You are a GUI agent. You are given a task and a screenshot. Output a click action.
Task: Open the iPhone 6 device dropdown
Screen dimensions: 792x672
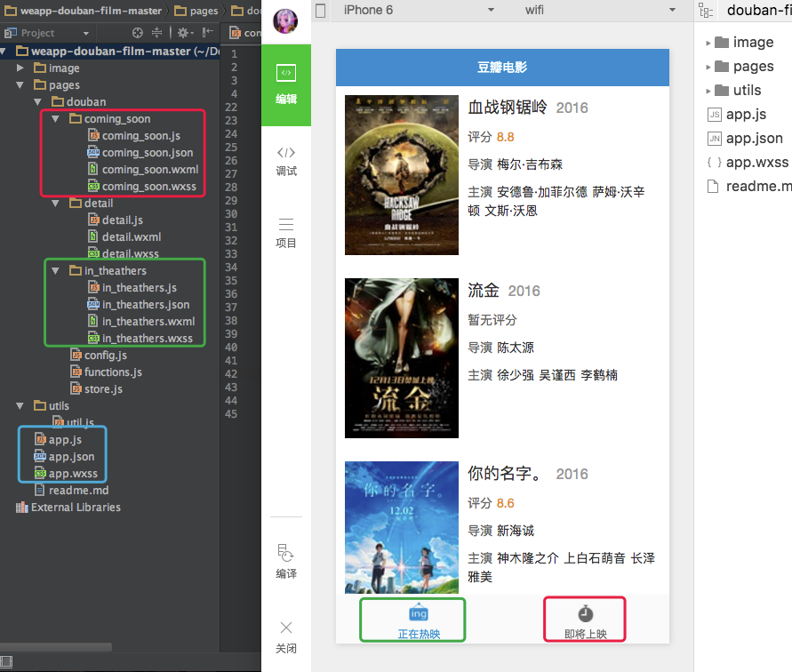click(419, 10)
